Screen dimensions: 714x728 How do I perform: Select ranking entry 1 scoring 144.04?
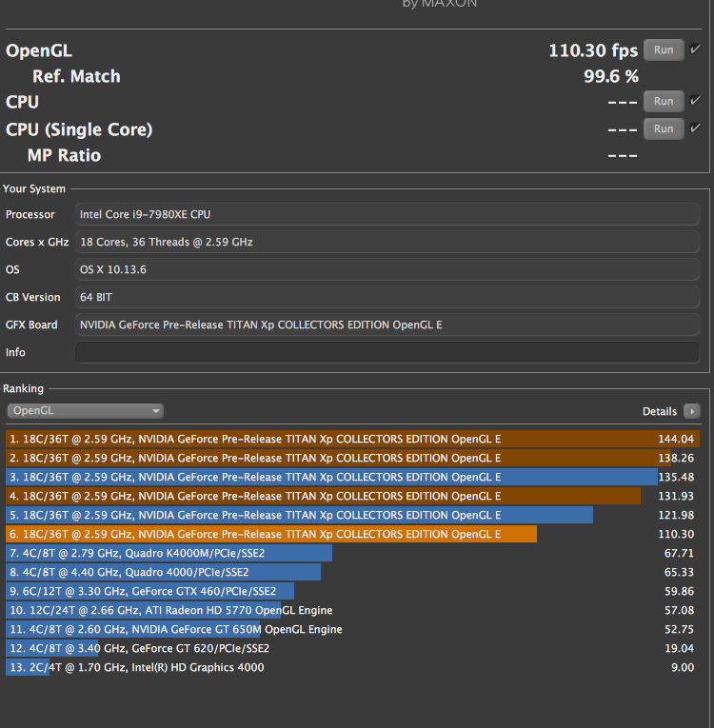352,440
